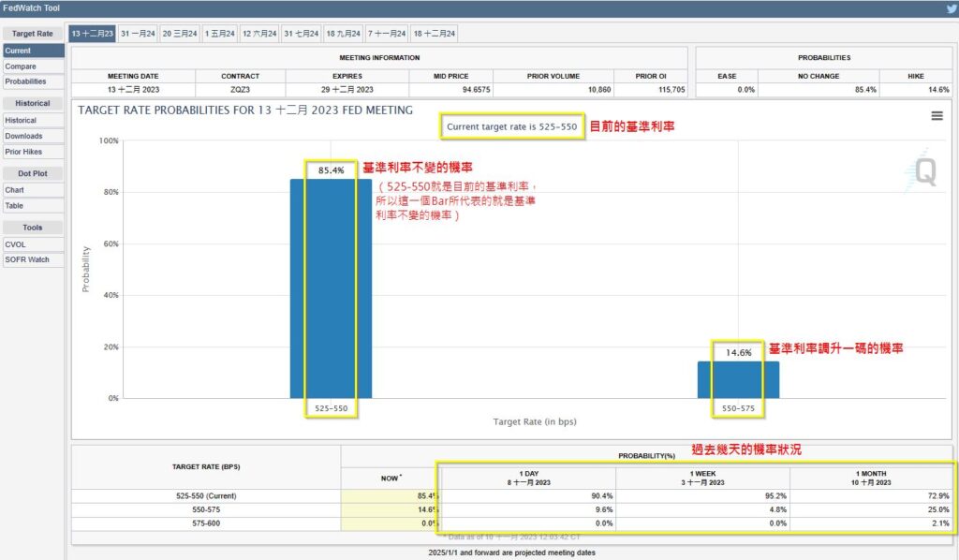Select the 18 九月24 meeting tab
The width and height of the screenshot is (959, 560).
343,34
